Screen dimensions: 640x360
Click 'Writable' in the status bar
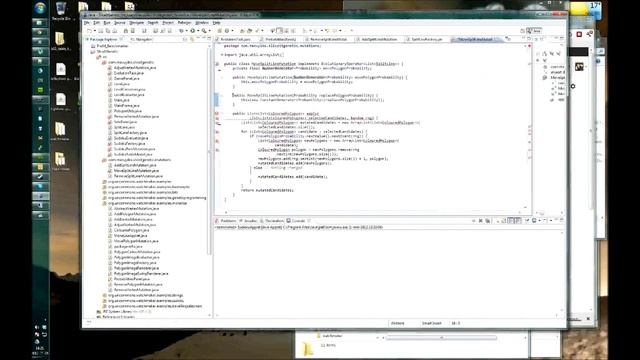tap(398, 323)
